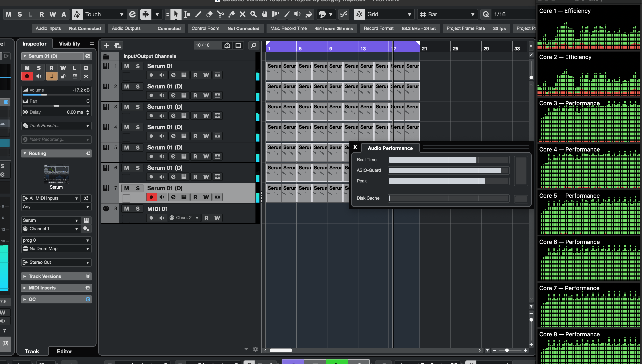The height and width of the screenshot is (364, 642).
Task: Mute the Serum 01 track
Action: (127, 66)
